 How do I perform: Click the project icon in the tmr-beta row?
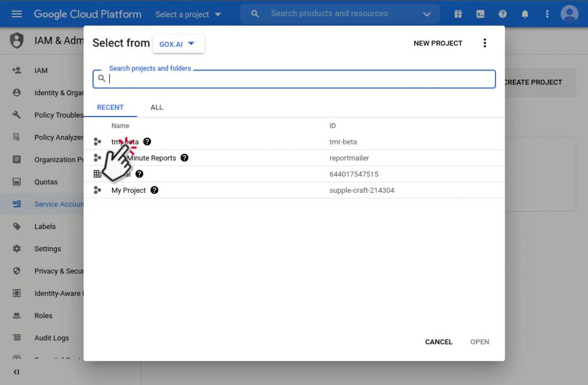pos(97,142)
